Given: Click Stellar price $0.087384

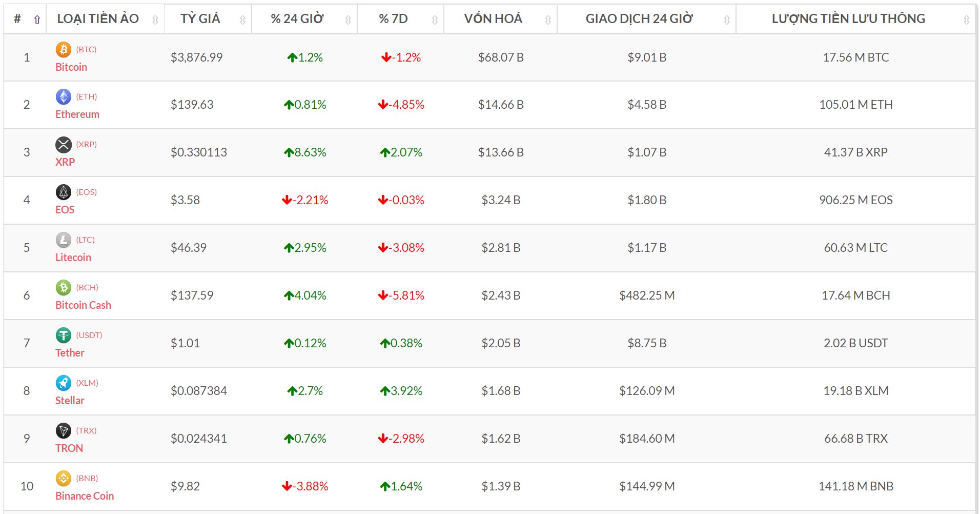Looking at the screenshot, I should (x=199, y=391).
